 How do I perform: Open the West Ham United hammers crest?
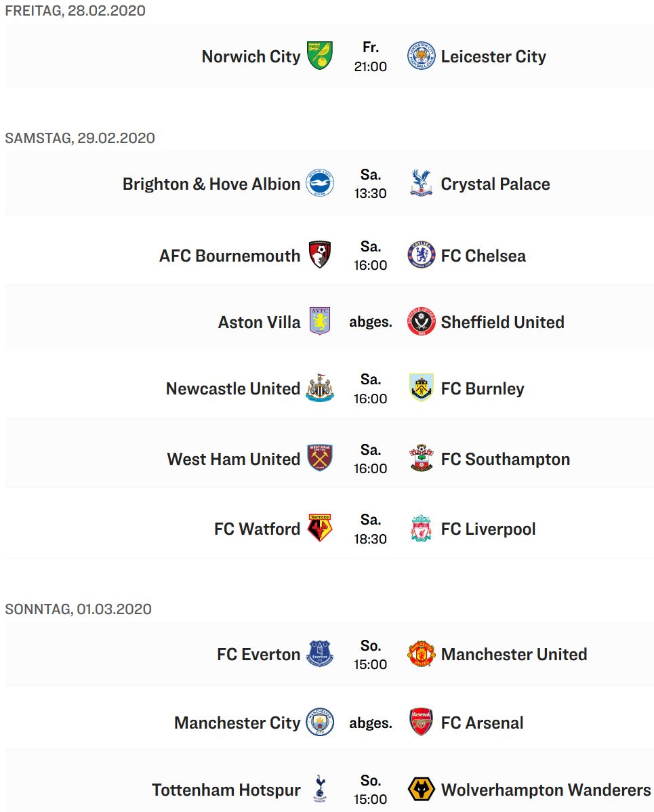point(319,458)
